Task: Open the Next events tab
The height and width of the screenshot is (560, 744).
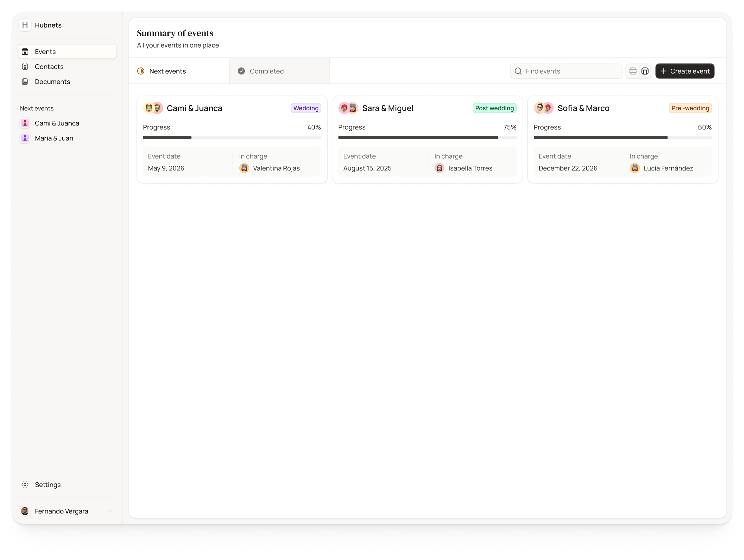Action: pos(179,71)
